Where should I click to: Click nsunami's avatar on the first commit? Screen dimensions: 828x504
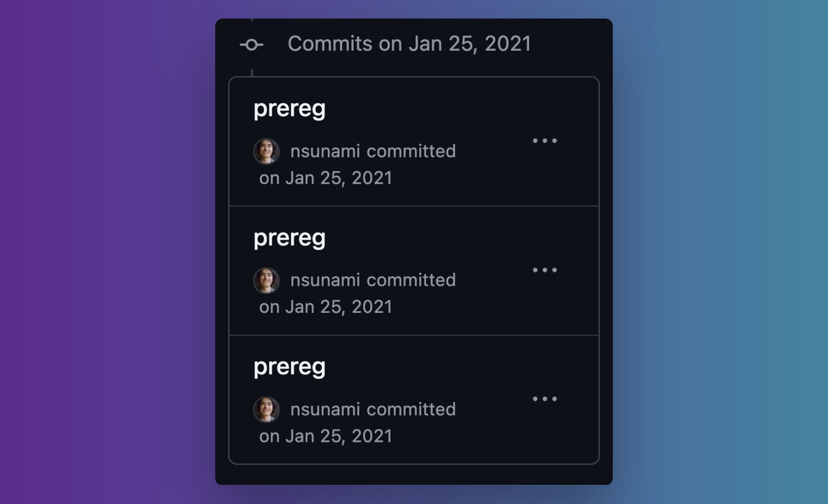tap(267, 151)
